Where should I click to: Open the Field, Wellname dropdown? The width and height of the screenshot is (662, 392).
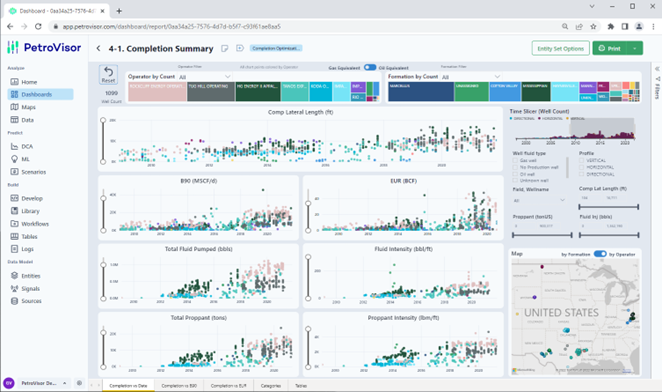tap(539, 200)
